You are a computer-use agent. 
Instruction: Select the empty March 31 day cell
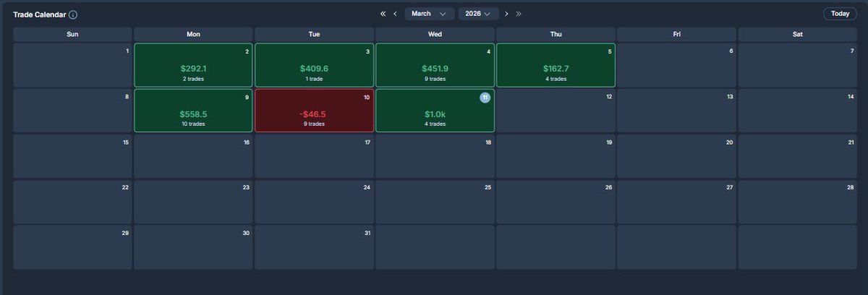point(314,247)
